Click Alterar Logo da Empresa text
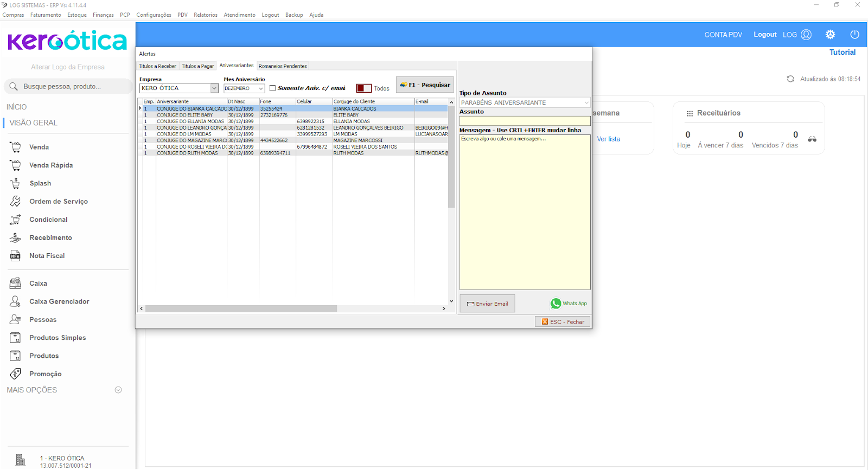This screenshot has width=868, height=470. click(68, 67)
